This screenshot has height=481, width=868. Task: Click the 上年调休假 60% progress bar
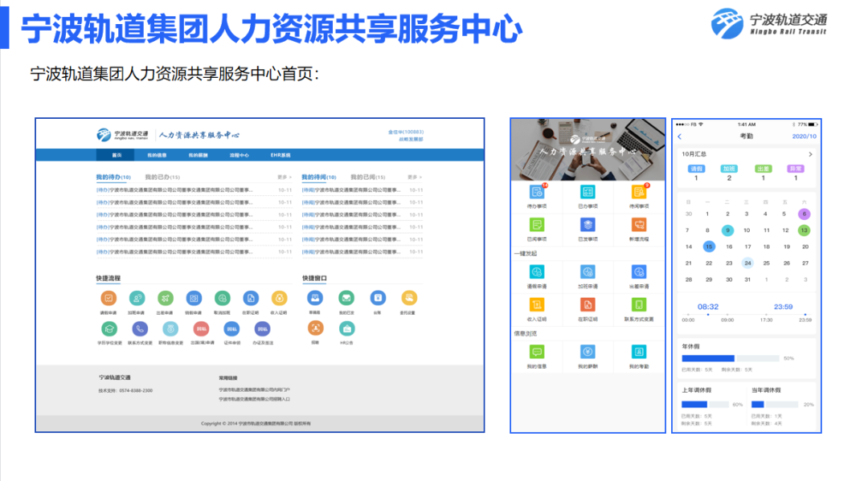point(706,404)
